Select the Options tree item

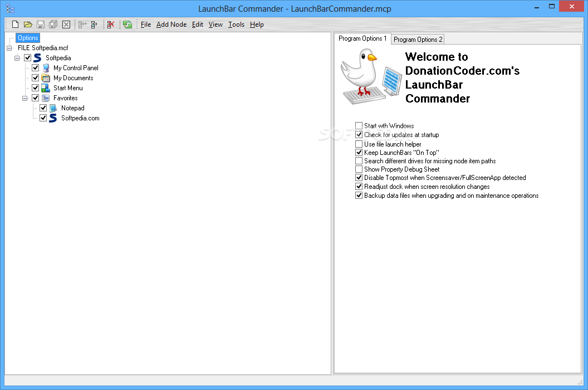pos(28,38)
